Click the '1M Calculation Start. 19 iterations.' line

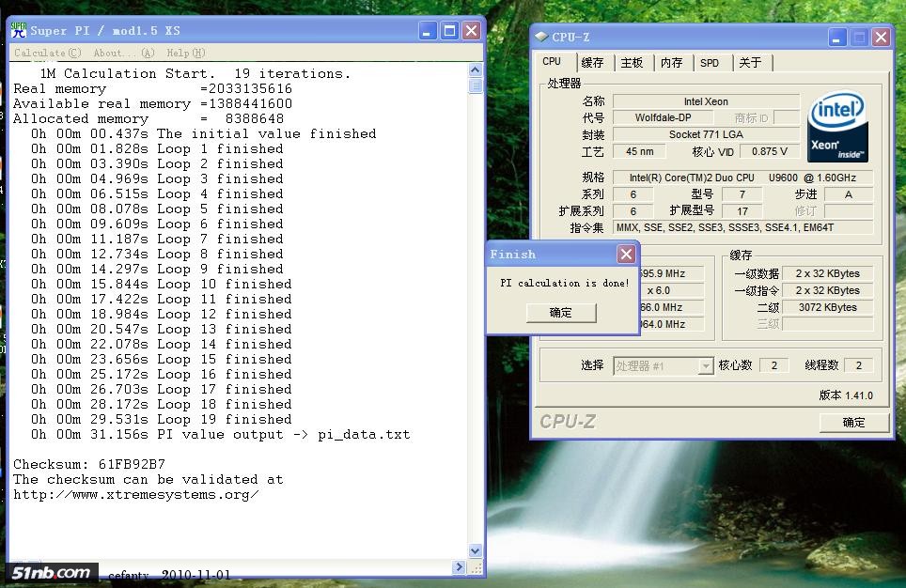(x=195, y=74)
